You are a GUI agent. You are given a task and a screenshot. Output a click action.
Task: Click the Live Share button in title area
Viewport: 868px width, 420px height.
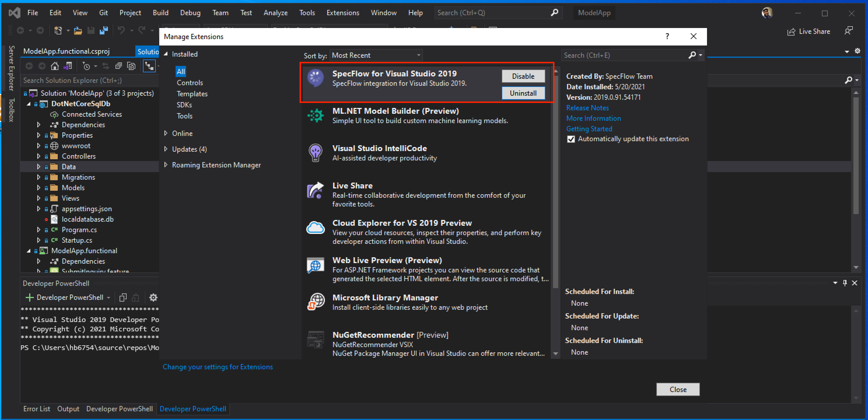click(x=808, y=31)
